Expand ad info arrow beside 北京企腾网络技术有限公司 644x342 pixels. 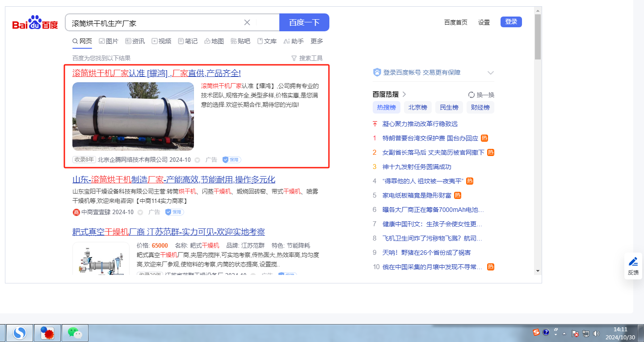[197, 160]
